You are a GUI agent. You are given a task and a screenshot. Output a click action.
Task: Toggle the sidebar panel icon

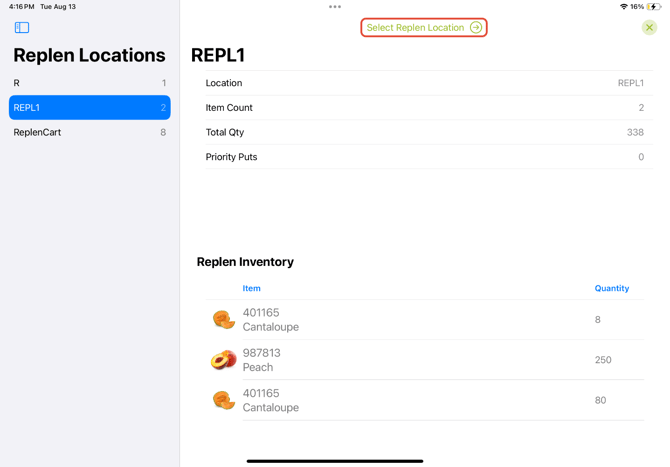22,28
